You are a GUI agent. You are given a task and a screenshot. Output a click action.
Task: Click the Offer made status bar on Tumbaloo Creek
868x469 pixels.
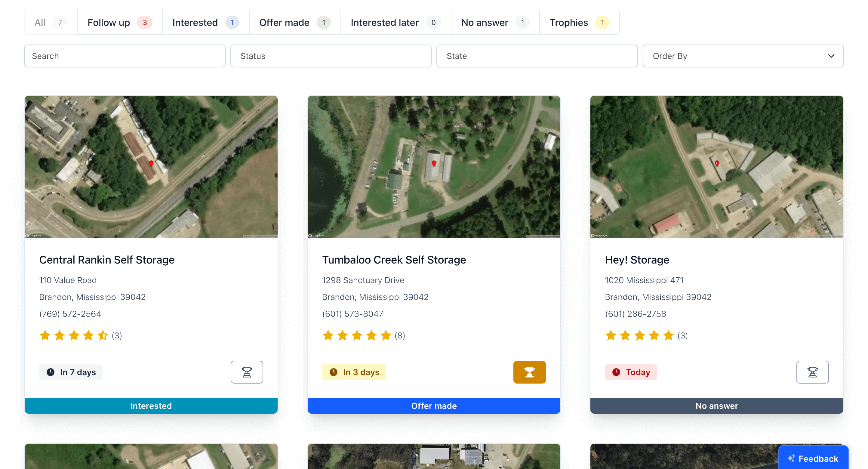point(434,406)
